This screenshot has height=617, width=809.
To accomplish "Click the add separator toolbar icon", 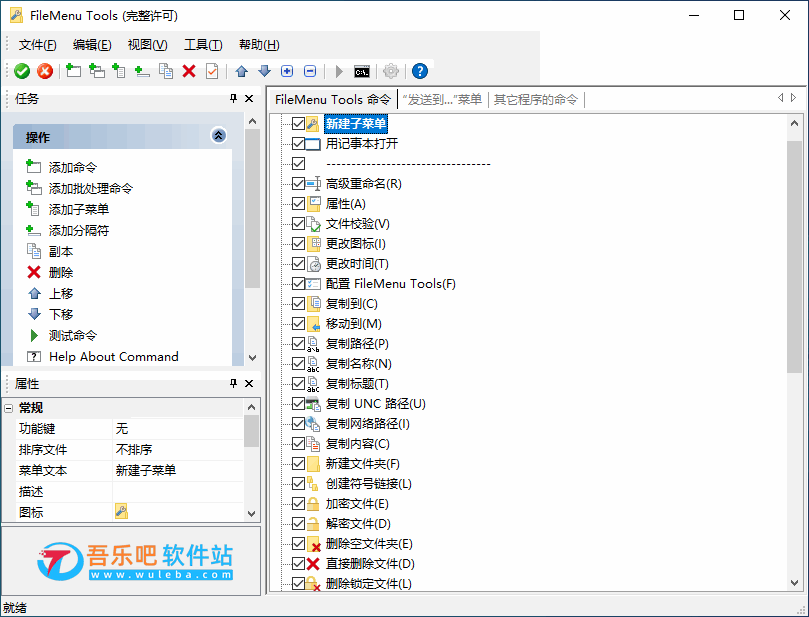I will (x=142, y=71).
